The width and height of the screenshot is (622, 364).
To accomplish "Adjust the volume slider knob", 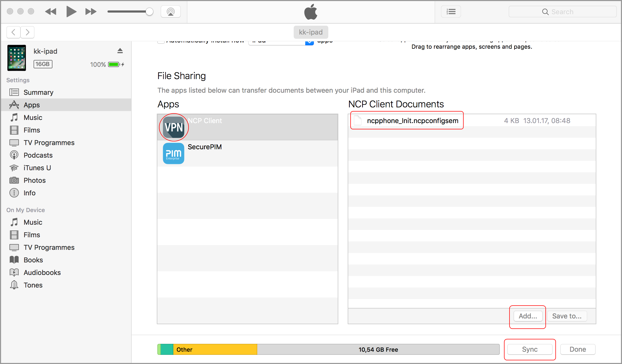I will [x=149, y=12].
